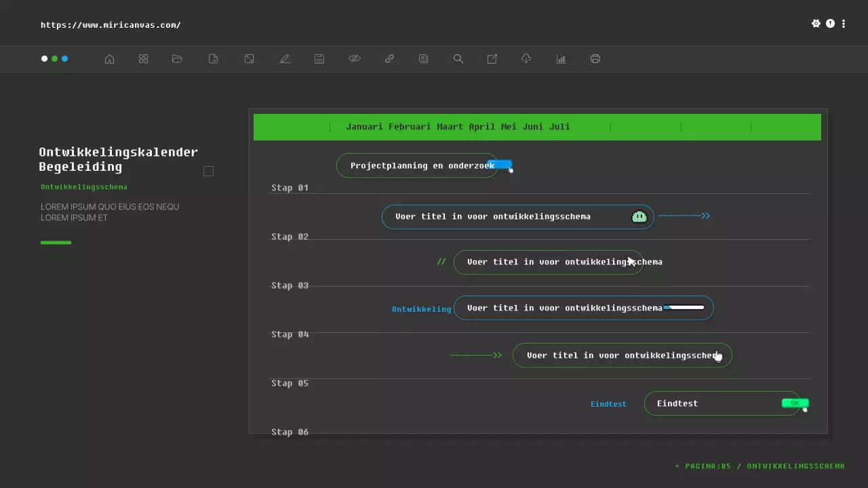Viewport: 868px width, 488px height.
Task: Check the box beside Ontwikkelingskalender Begeleiding
Action: pyautogui.click(x=208, y=171)
